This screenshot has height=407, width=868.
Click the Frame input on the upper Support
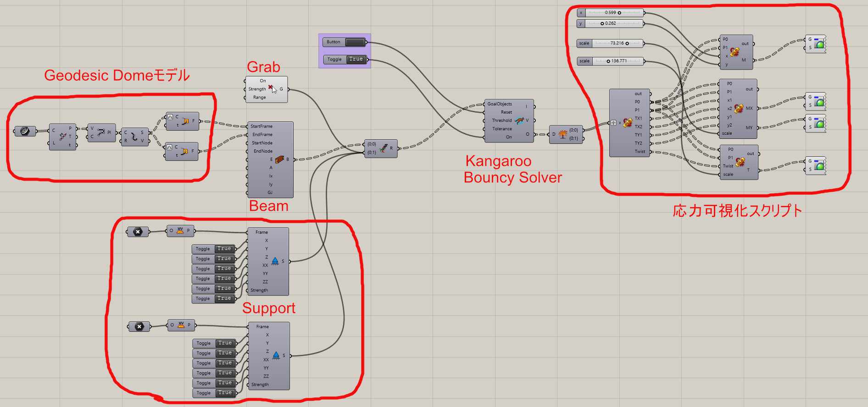click(262, 232)
